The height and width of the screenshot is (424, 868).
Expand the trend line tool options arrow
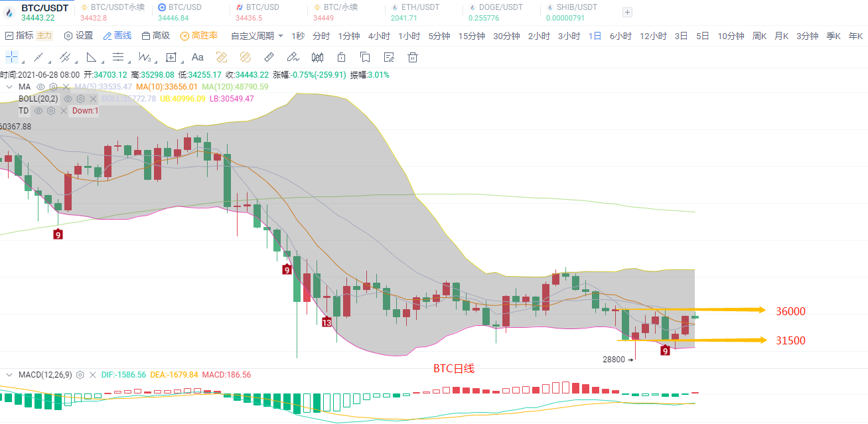click(50, 61)
